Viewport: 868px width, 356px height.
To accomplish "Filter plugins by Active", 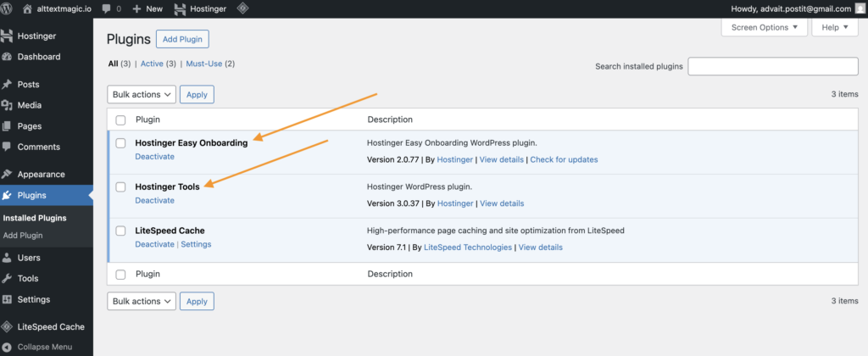I will (152, 64).
